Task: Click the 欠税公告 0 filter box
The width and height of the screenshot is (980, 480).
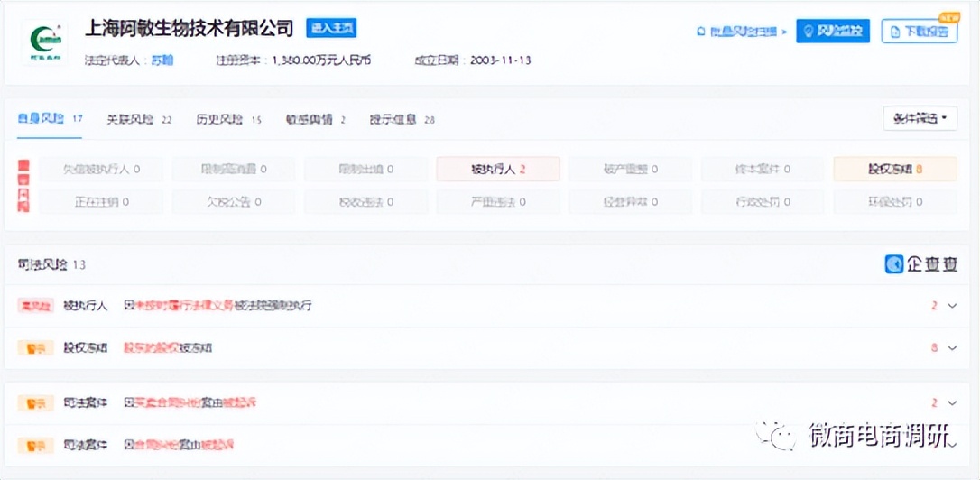Action: tap(234, 202)
